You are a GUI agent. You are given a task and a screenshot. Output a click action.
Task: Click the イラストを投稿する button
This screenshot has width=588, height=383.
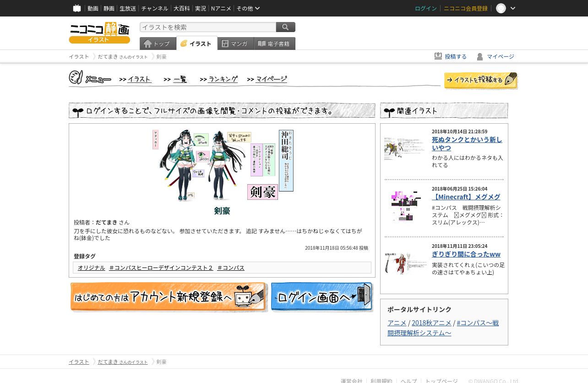(481, 80)
